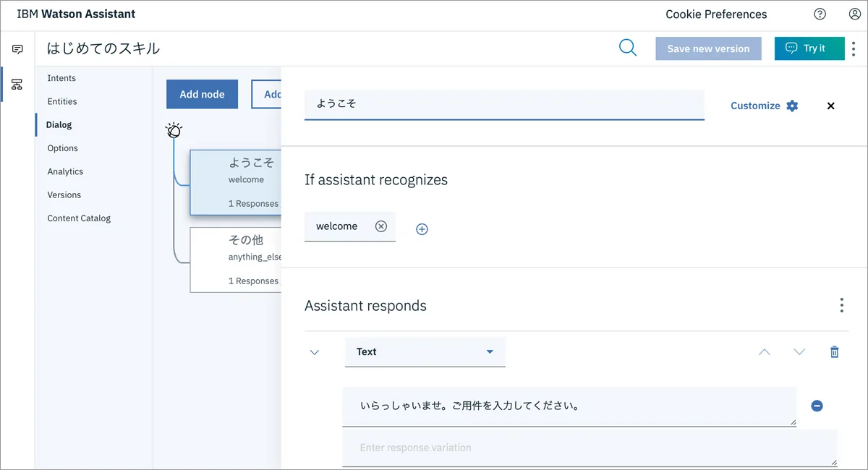The width and height of the screenshot is (868, 470).
Task: Select the Dialog menu item
Action: point(59,124)
